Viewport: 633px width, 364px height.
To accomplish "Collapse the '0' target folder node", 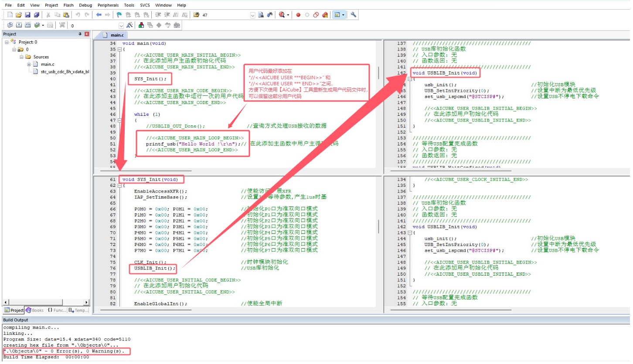I will 14,49.
